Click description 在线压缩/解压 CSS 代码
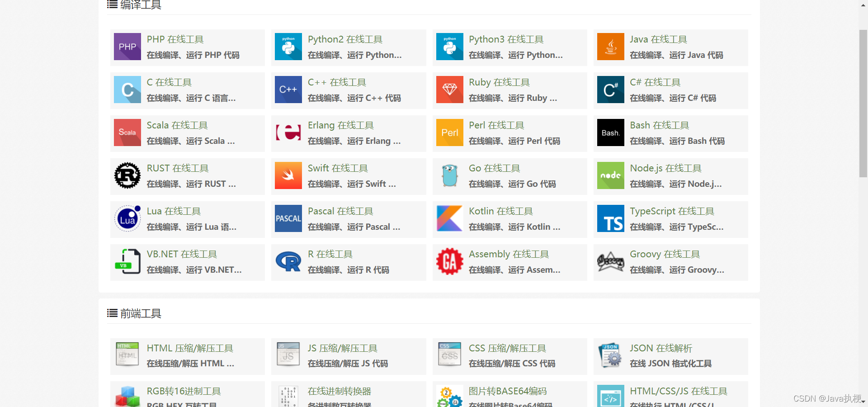868x407 pixels. click(512, 364)
